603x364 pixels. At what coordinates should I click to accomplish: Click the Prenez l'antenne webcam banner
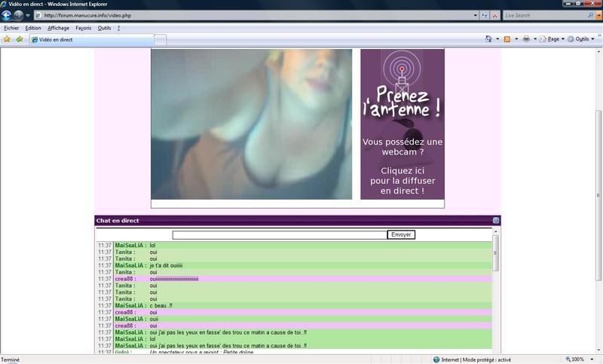(402, 124)
